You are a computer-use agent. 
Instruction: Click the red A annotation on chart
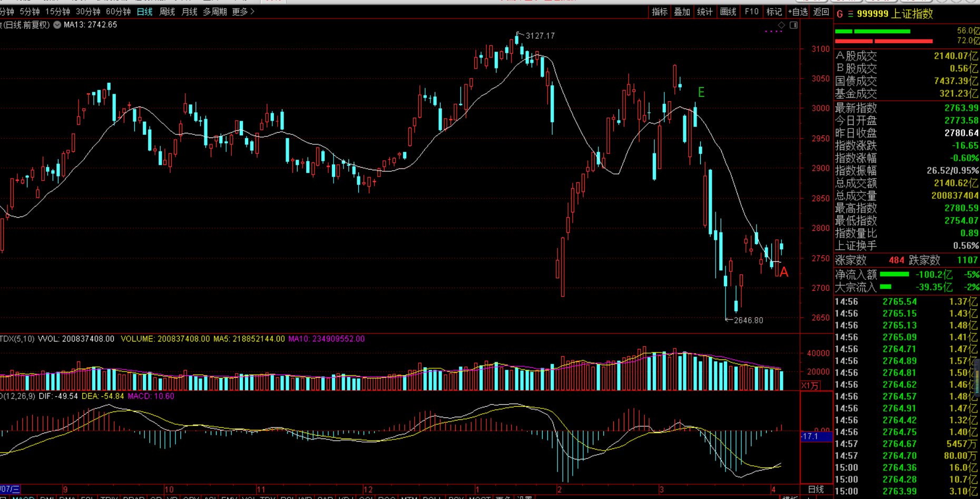click(784, 272)
